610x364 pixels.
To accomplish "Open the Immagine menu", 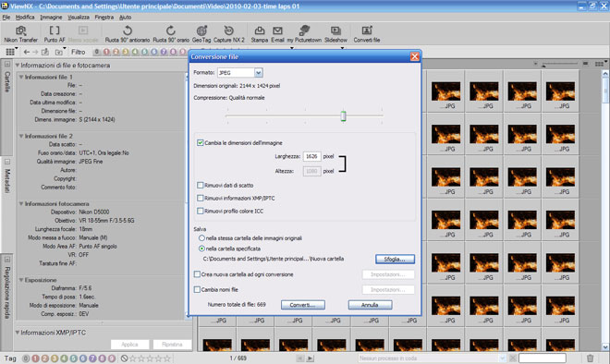I will tap(51, 18).
